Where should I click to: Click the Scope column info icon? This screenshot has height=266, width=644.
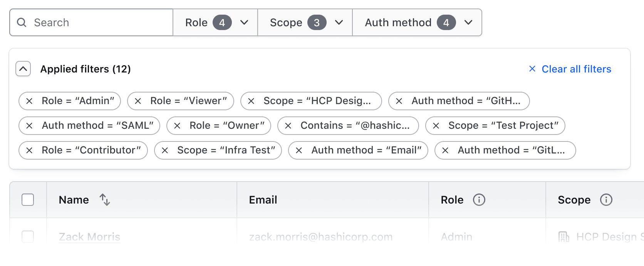(x=606, y=200)
